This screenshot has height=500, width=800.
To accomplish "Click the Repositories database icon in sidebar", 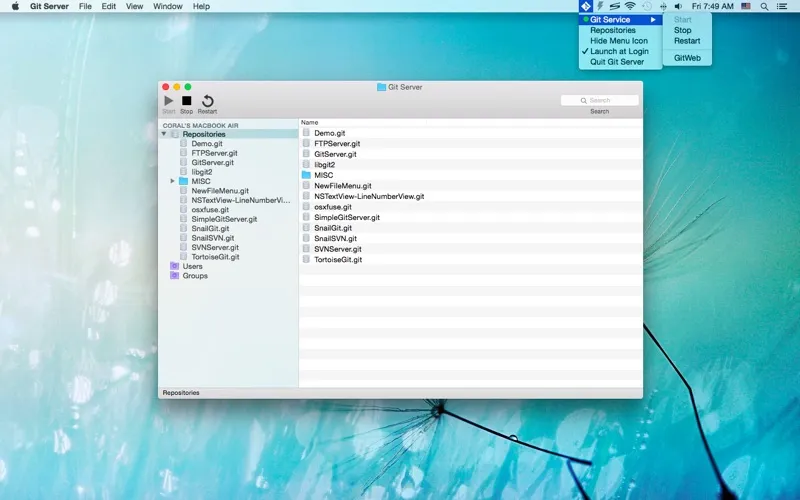I will 174,134.
